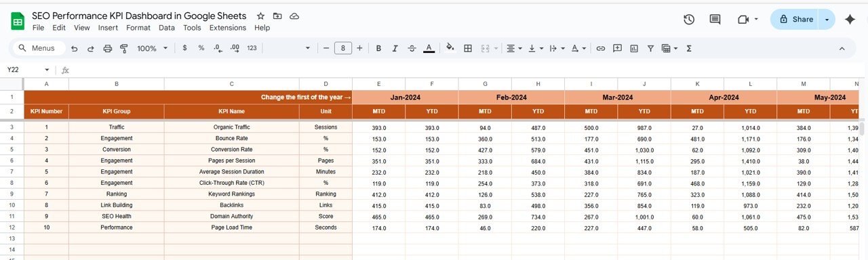Open vertical align dropdown
This screenshot has width=868, height=260.
point(535,48)
